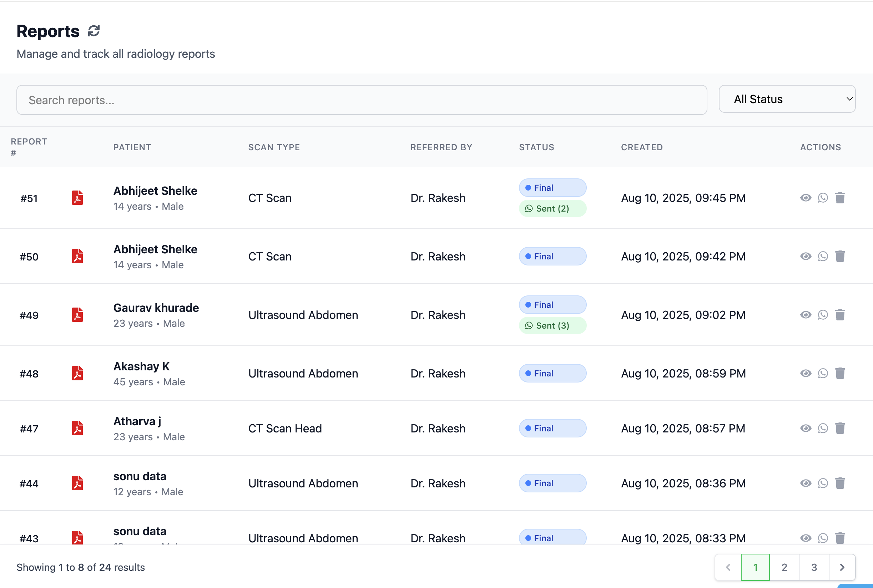
Task: View report #51 with eye icon
Action: 806,198
